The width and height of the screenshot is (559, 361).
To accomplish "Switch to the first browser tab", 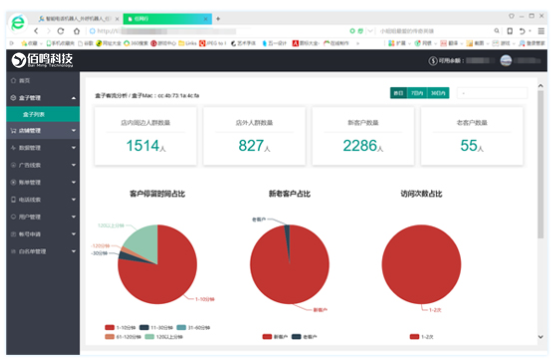I will coord(78,19).
